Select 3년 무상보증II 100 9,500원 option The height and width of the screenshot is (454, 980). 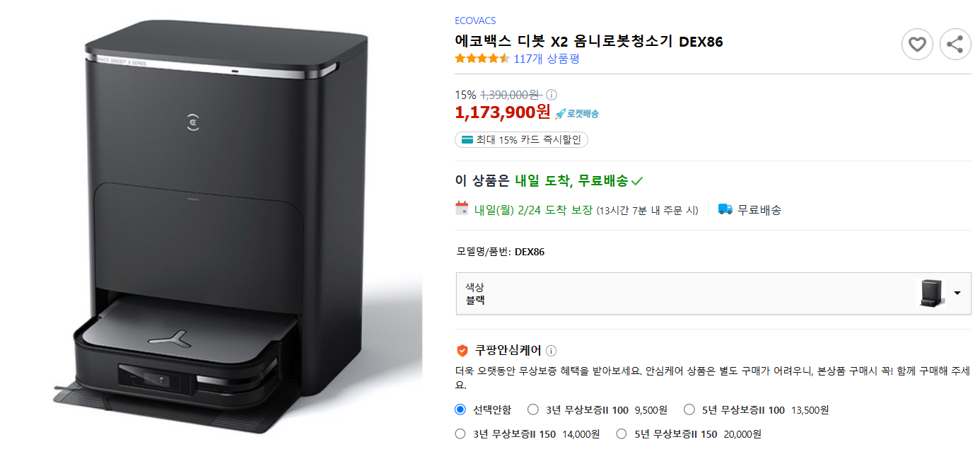tap(533, 409)
